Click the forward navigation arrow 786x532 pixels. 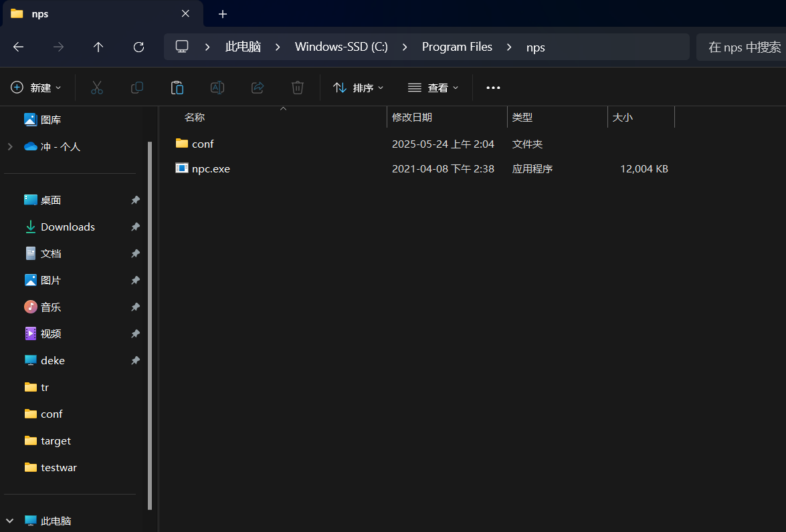(59, 47)
